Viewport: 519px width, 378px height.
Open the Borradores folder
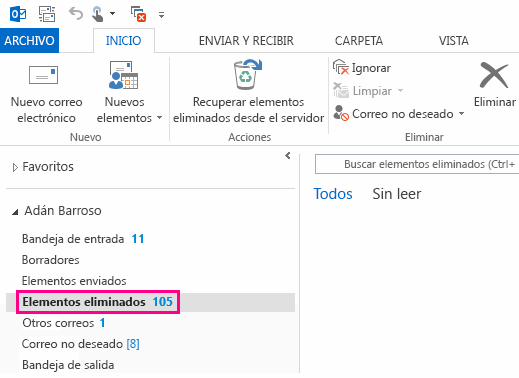[x=51, y=260]
